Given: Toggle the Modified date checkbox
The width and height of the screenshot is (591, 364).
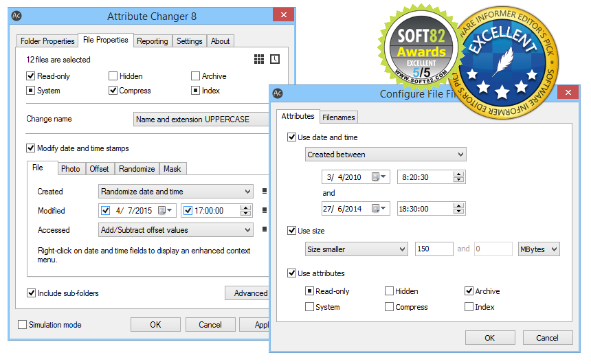Looking at the screenshot, I should coord(106,210).
